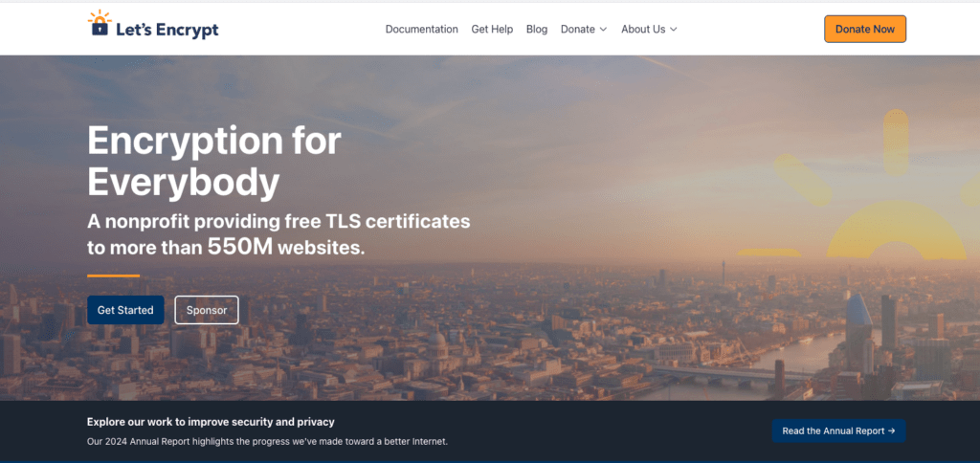Click the "Our 2024 Annual Report highlights" sentence
The image size is (980, 463).
268,441
